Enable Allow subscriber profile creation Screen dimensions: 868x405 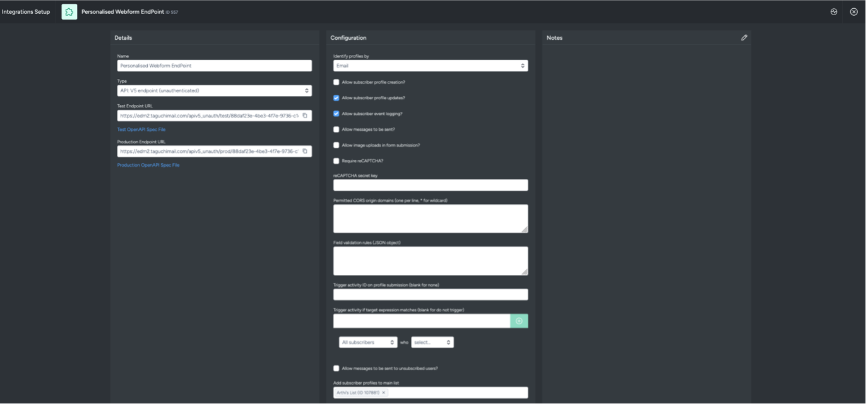pyautogui.click(x=336, y=82)
